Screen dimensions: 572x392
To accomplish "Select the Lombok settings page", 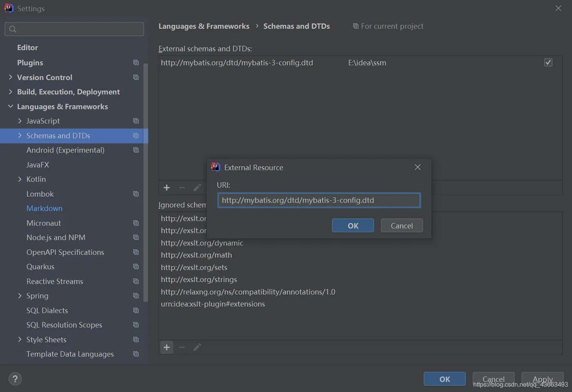I will (40, 194).
